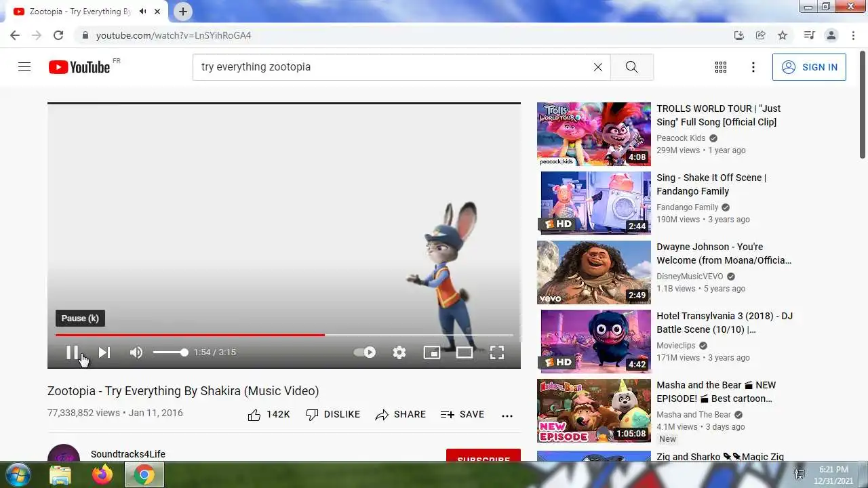This screenshot has width=868, height=488.
Task: Click the SIGN IN button
Action: [x=809, y=67]
